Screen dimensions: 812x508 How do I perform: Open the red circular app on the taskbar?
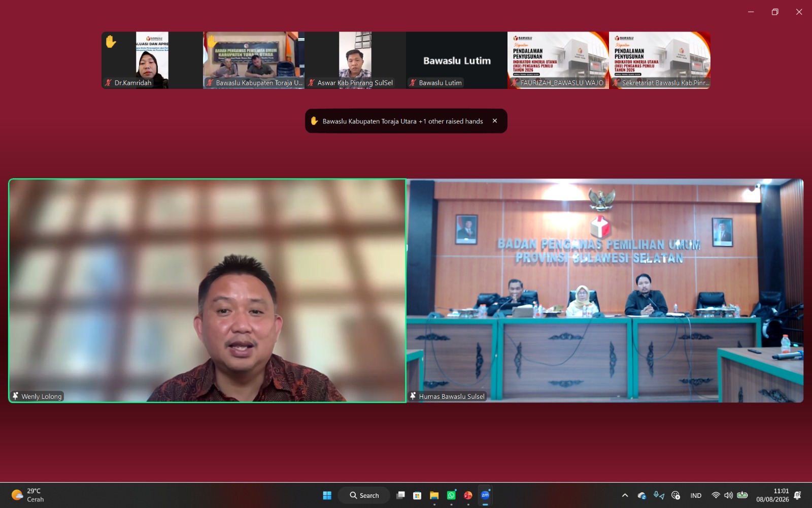pyautogui.click(x=468, y=495)
